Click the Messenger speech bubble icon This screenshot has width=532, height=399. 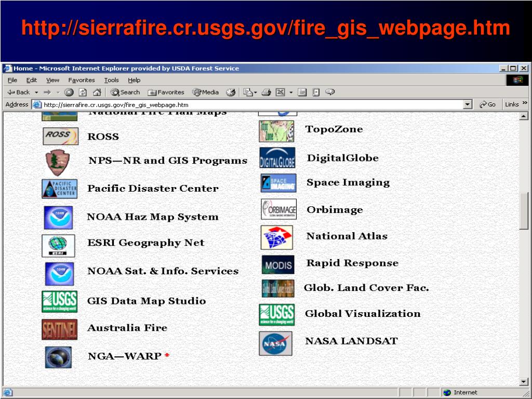pyautogui.click(x=330, y=92)
